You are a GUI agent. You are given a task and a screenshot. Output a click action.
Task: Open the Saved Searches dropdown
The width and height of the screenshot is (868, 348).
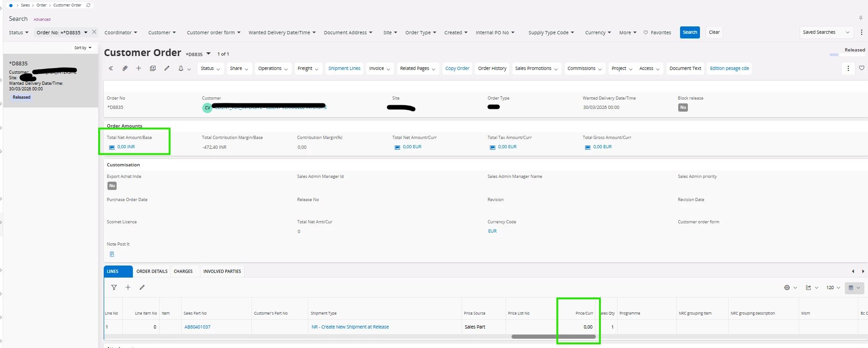[x=826, y=32]
